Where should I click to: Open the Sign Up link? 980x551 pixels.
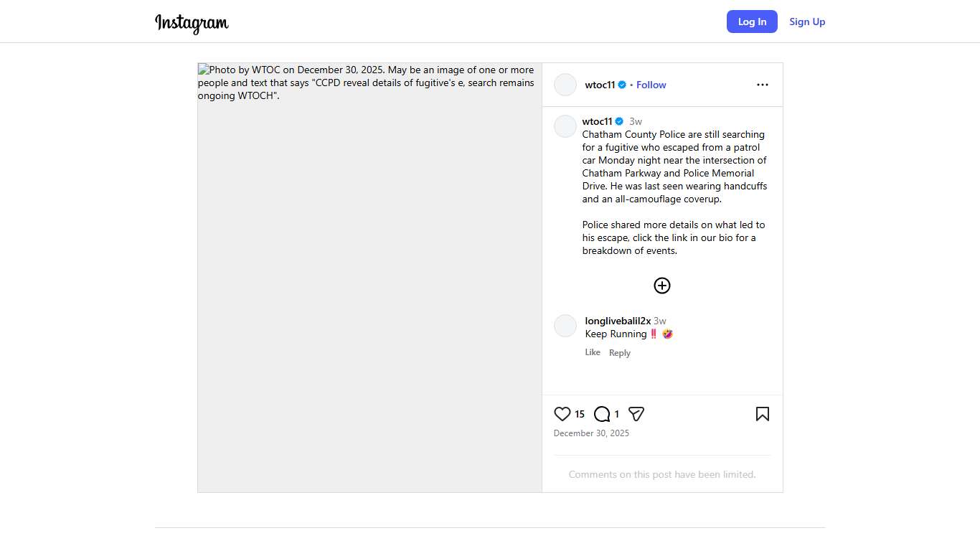[x=807, y=22]
